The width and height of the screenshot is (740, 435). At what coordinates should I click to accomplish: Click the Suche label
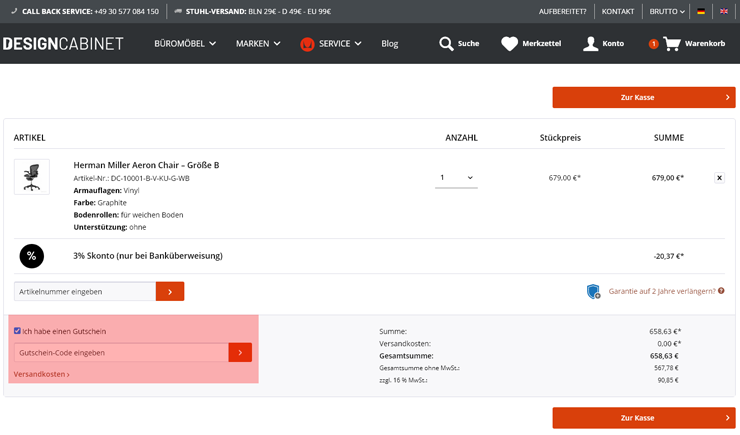coord(468,43)
